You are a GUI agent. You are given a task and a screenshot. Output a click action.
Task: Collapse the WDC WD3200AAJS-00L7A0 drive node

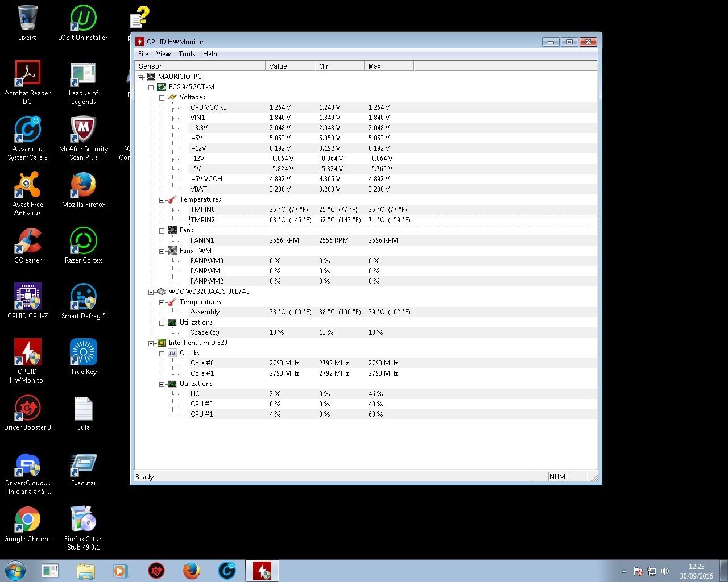pyautogui.click(x=151, y=292)
